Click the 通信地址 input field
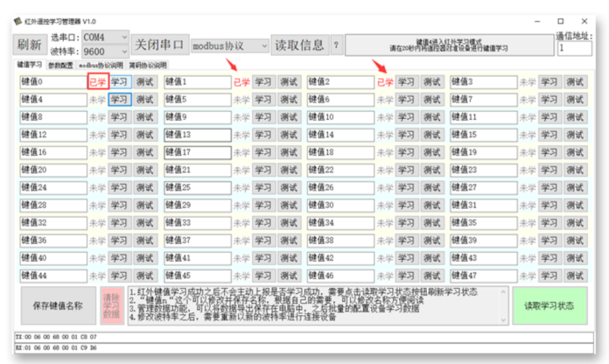Screen dimensions: 609x364 (x=574, y=48)
